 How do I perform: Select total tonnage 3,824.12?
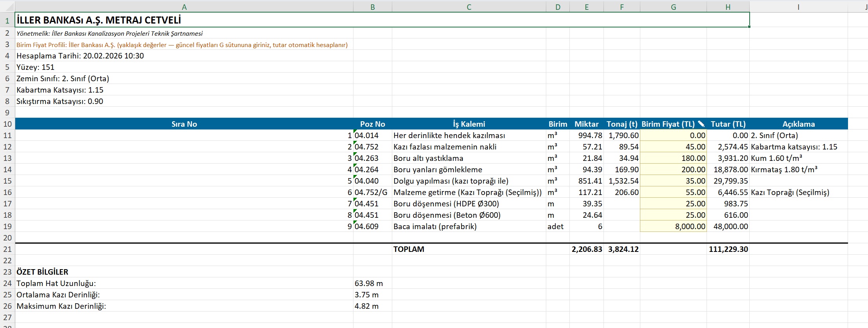622,249
